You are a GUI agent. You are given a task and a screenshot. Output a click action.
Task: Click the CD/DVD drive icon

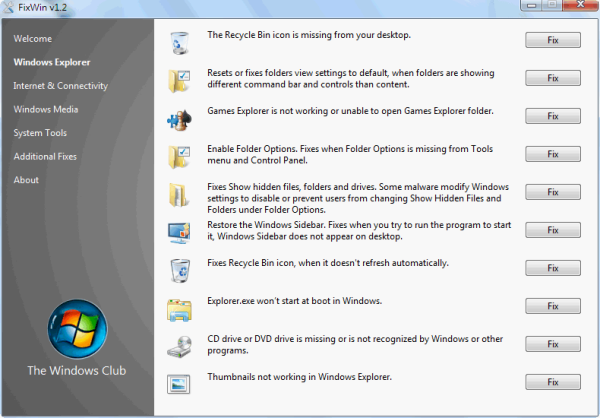(179, 347)
